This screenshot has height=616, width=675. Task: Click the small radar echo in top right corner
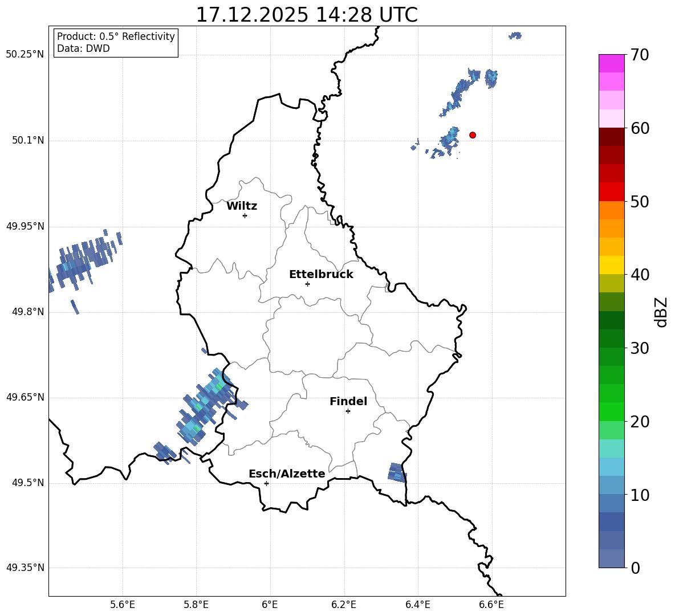pyautogui.click(x=515, y=36)
